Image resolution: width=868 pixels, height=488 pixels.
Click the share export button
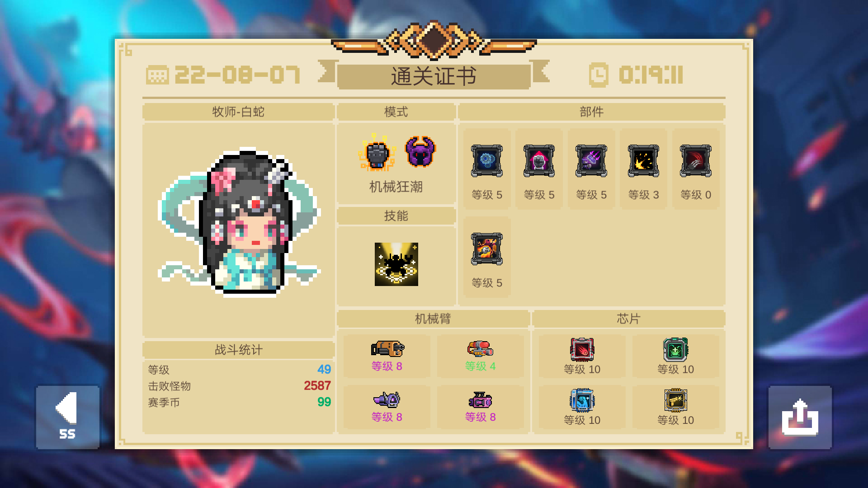tap(800, 417)
